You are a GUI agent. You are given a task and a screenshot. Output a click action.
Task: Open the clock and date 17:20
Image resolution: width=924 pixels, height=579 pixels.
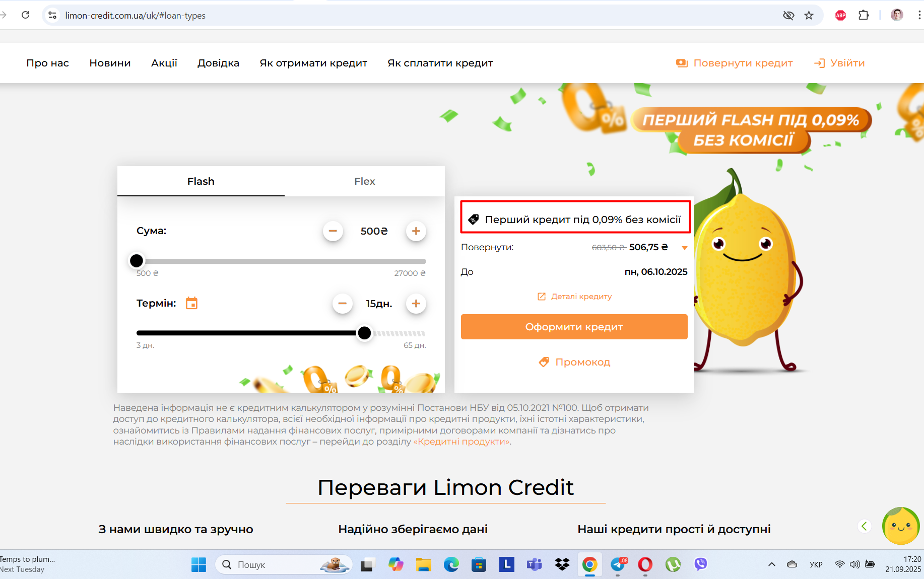coord(903,564)
